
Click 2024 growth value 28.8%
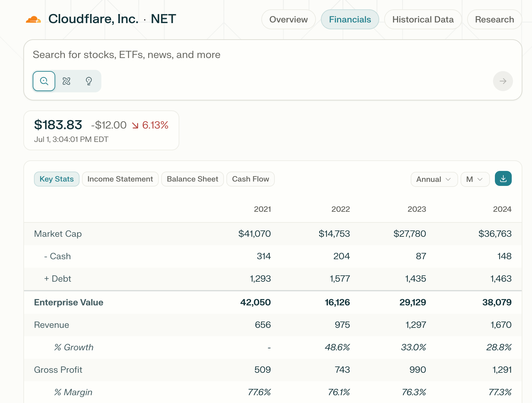point(499,347)
